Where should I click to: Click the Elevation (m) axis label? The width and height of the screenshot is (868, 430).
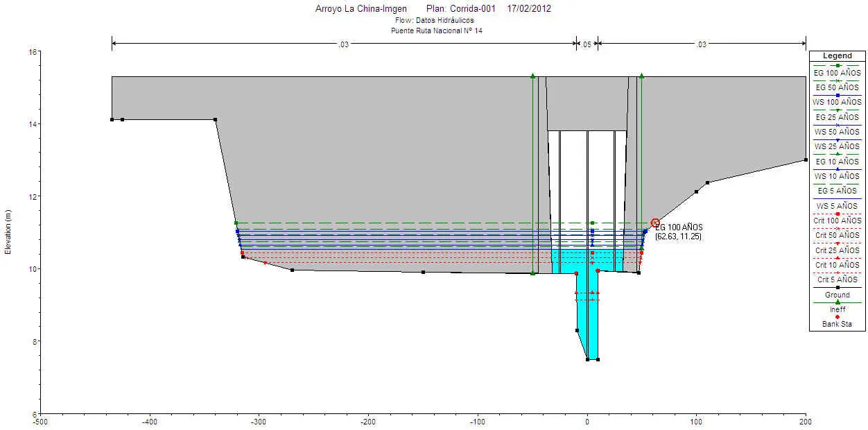[x=9, y=232]
